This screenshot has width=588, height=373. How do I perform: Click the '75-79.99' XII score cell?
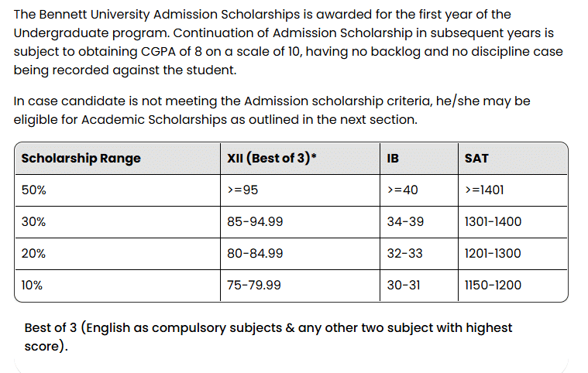254,286
